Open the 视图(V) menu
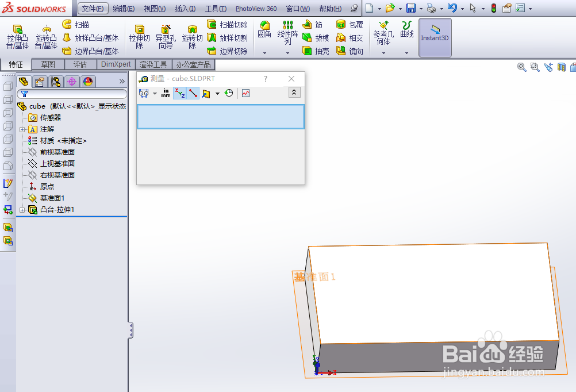The image size is (576, 392). [155, 9]
